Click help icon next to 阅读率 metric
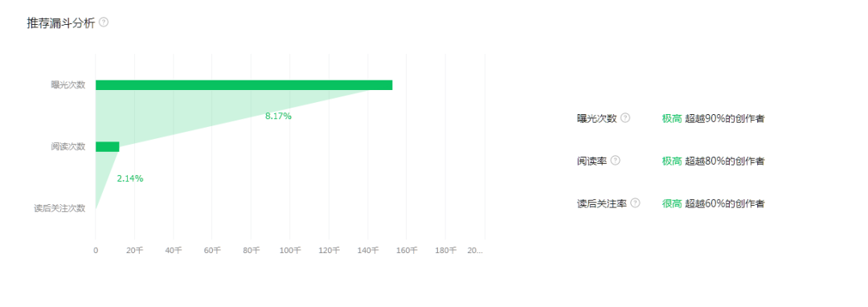This screenshot has height=307, width=868. click(x=615, y=161)
